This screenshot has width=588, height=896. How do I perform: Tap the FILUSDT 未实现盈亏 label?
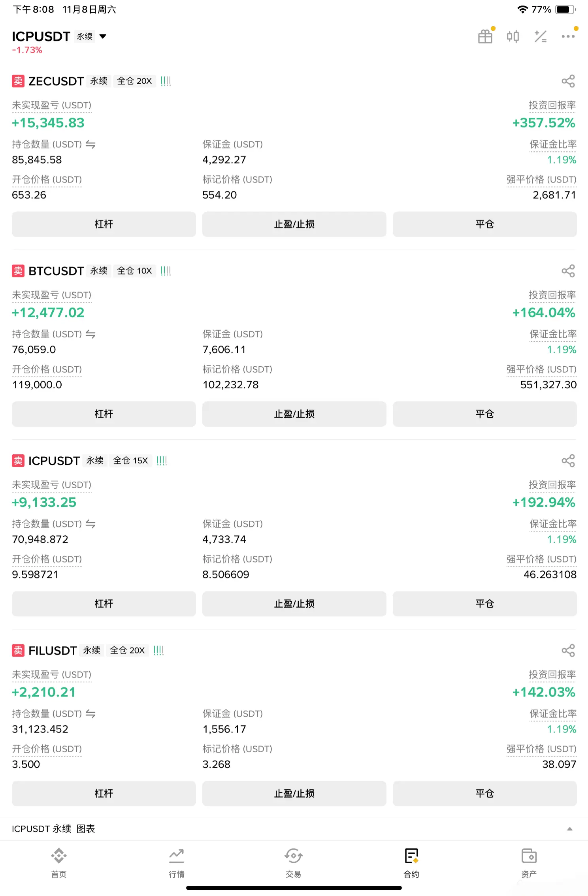click(52, 674)
